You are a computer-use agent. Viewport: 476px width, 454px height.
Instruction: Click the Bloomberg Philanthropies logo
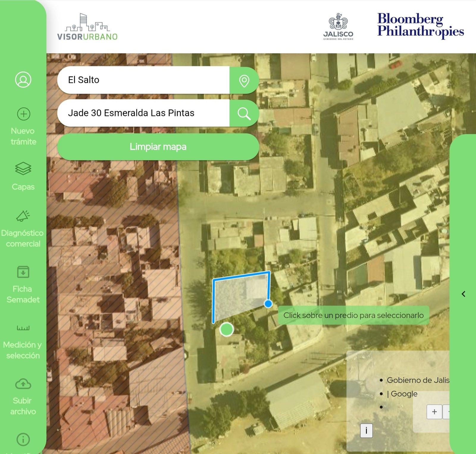[420, 25]
